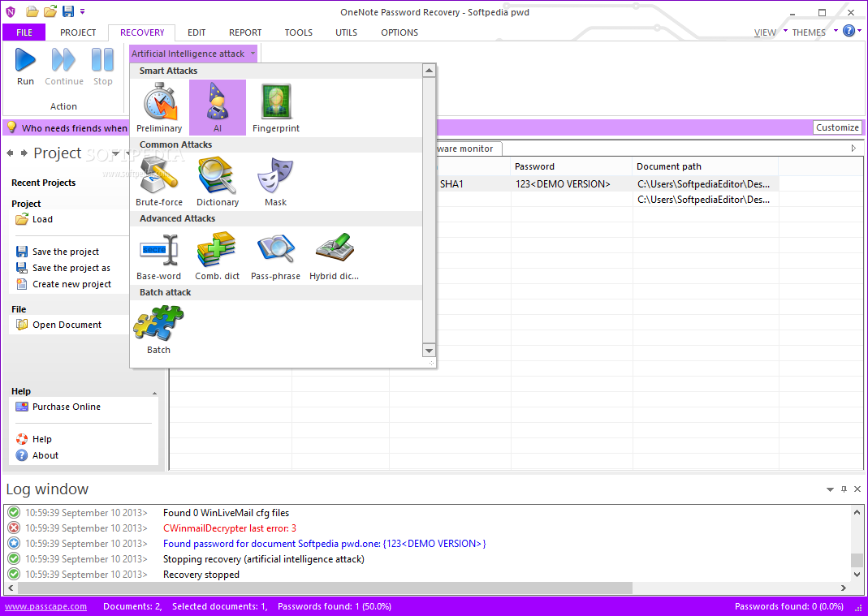Open the FILE menu
868x616 pixels.
click(24, 32)
